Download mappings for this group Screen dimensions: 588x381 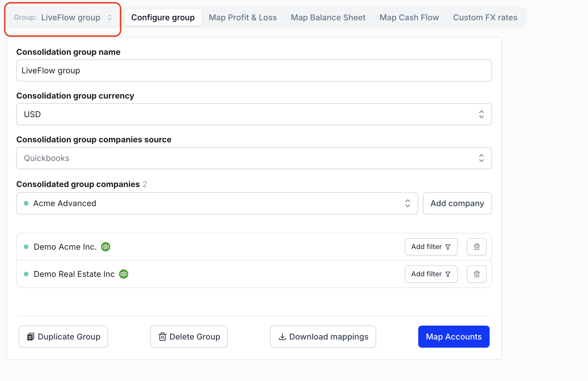tap(323, 337)
